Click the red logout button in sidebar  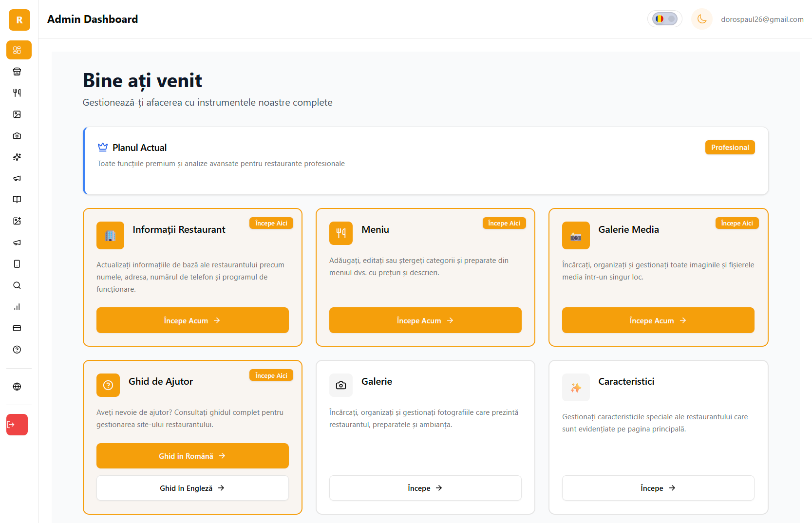(x=17, y=425)
